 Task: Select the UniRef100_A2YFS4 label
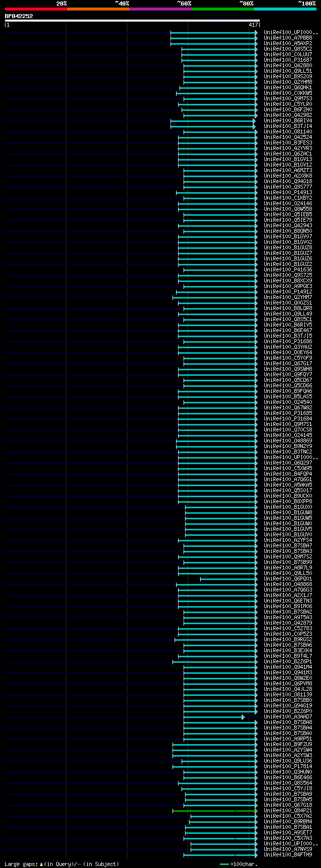[x=288, y=540]
